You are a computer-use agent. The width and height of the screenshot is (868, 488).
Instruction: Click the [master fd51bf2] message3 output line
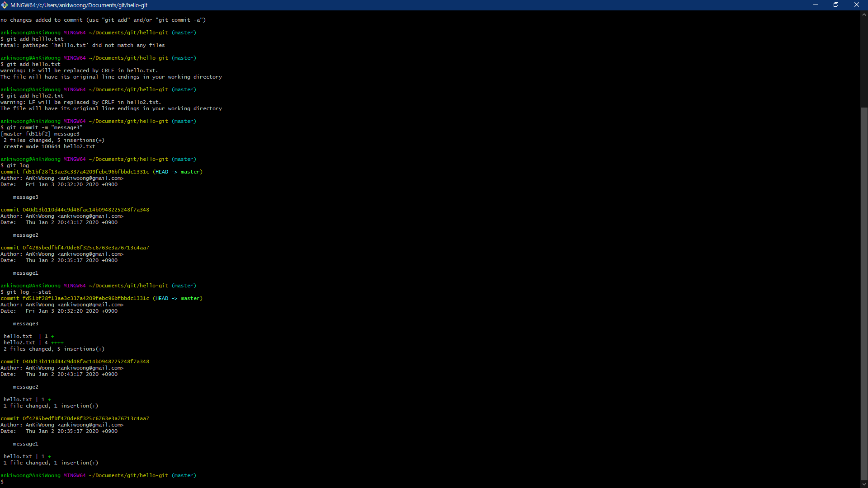(40, 134)
